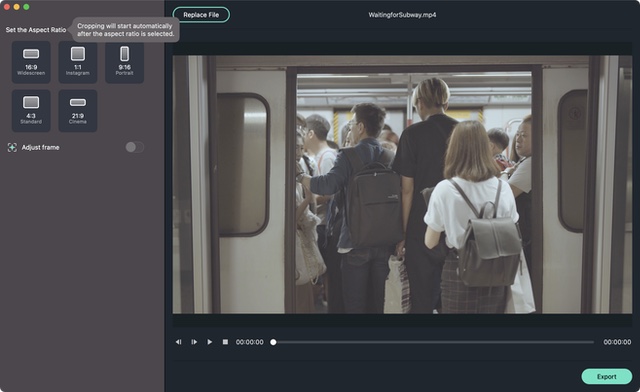The height and width of the screenshot is (392, 640).
Task: Pick the 9:16 Portrait aspect ratio
Action: [124, 62]
